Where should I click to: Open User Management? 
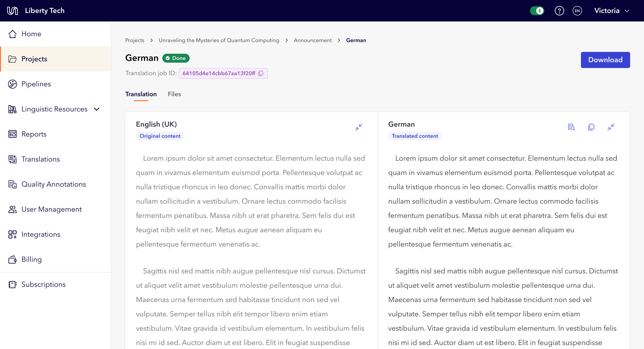tap(55, 209)
